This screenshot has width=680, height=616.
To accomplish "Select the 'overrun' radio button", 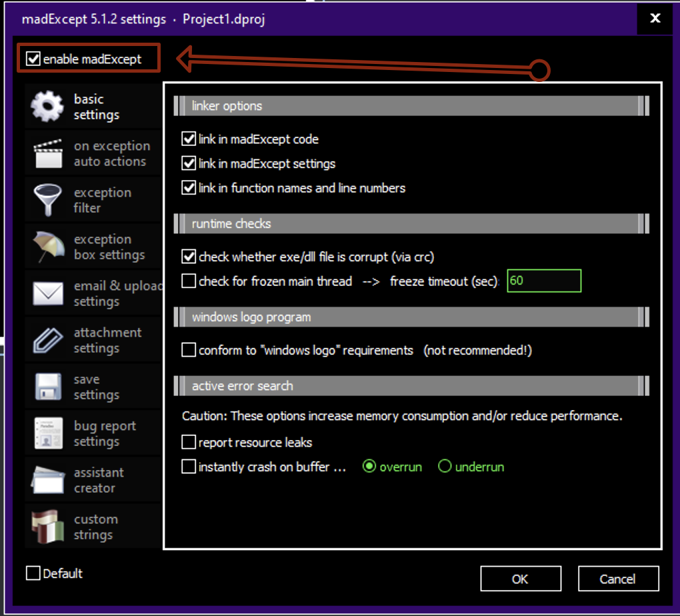I will point(369,467).
